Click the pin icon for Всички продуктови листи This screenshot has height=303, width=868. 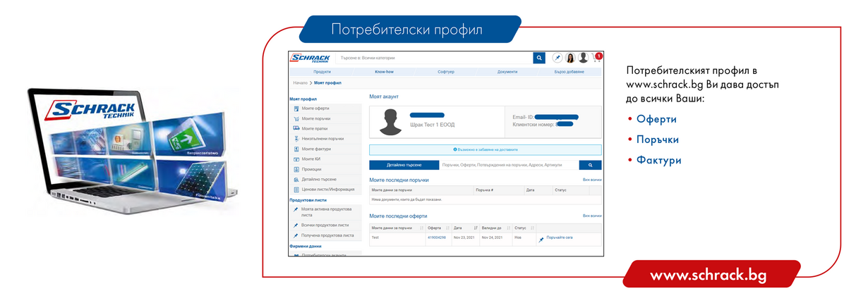click(x=296, y=225)
